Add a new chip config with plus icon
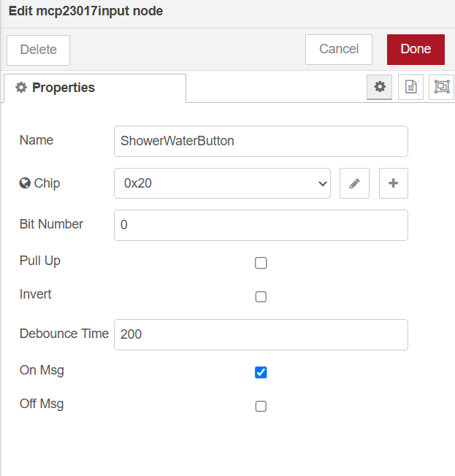 [x=394, y=183]
